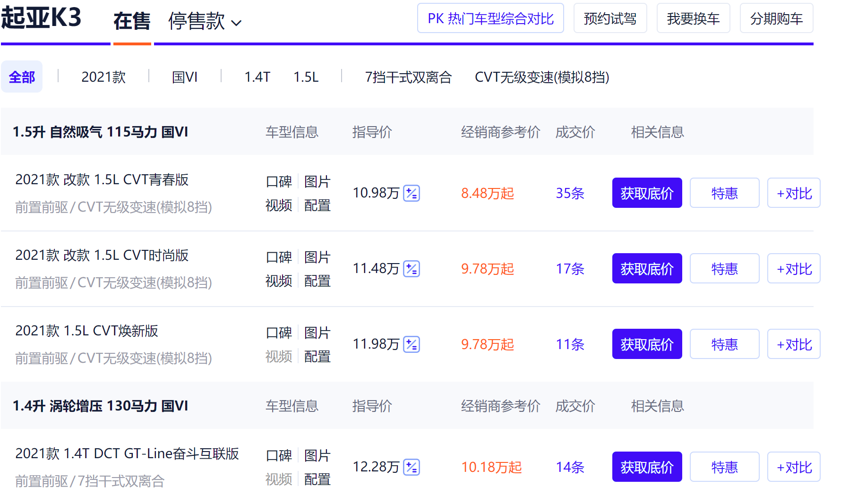Filter by 7挡干式双离合 transmission
The image size is (849, 504).
[x=408, y=77]
